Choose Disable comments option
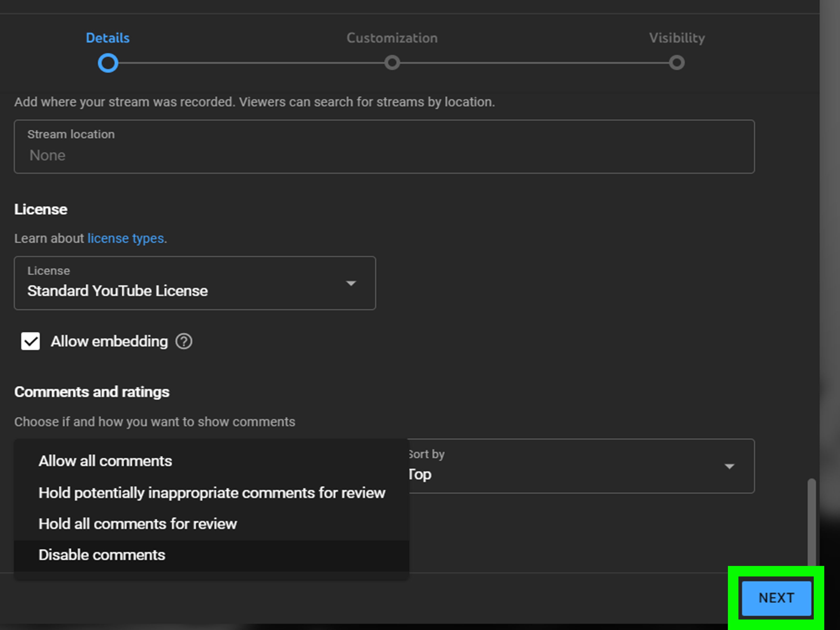The width and height of the screenshot is (840, 630). coord(212,555)
